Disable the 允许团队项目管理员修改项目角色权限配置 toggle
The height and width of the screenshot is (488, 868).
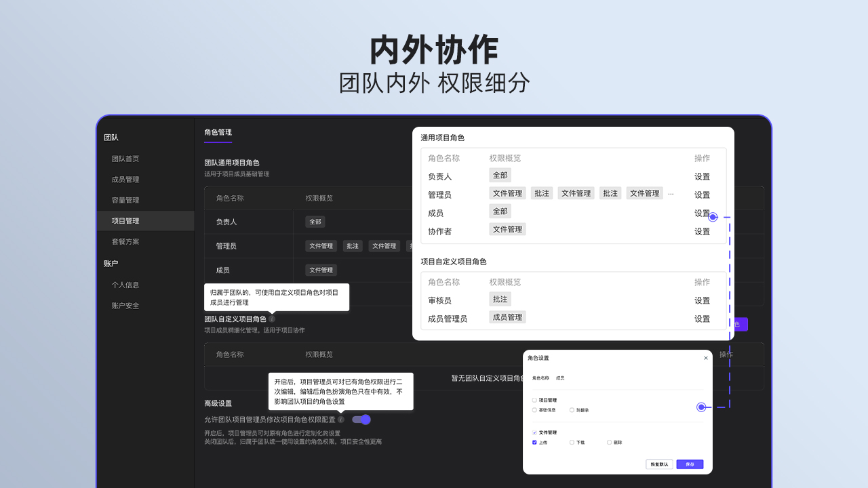tap(362, 420)
